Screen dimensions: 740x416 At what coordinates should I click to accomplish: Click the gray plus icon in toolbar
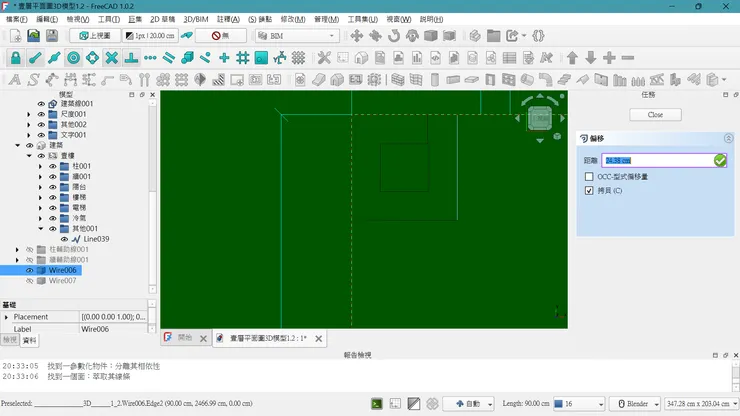(x=609, y=58)
